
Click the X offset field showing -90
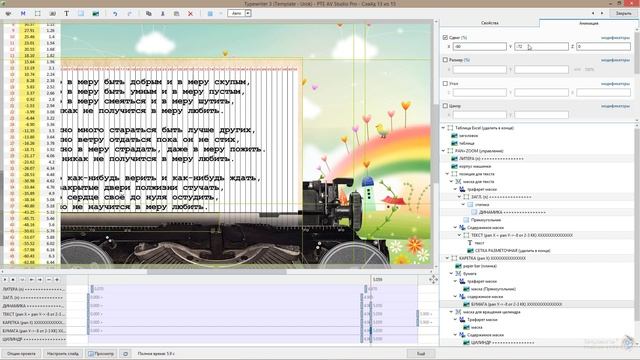[x=480, y=47]
